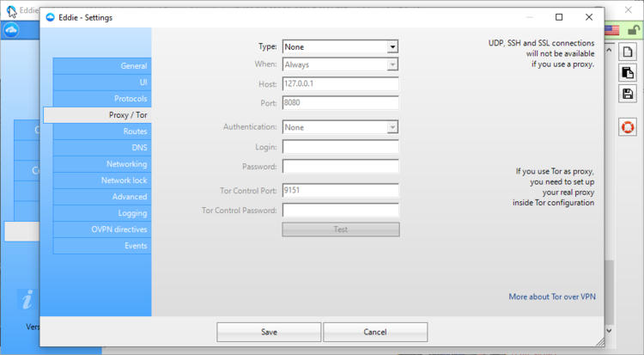Go to OVPN directives tab
Image resolution: width=644 pixels, height=355 pixels.
(102, 230)
